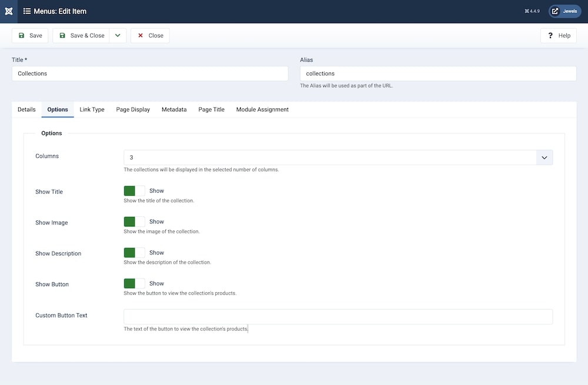Expand the Save & Close options arrow
Viewport: 588px width, 385px height.
click(x=118, y=35)
